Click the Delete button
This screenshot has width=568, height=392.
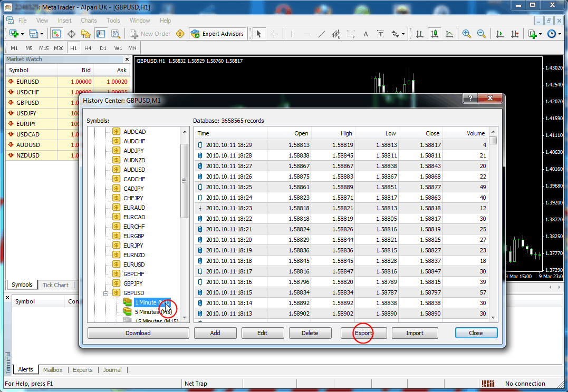point(310,333)
